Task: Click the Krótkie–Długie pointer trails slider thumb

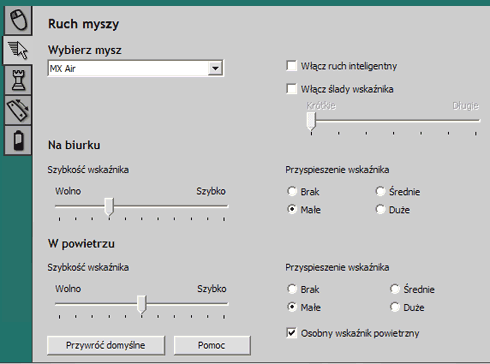Action: [x=311, y=121]
